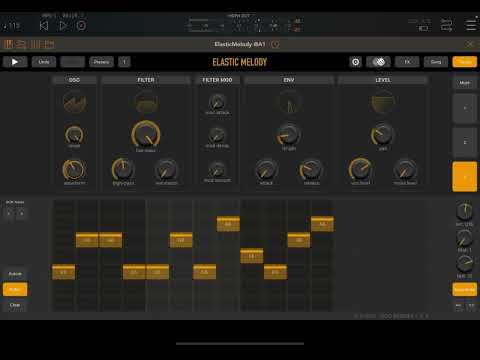The width and height of the screenshot is (480, 360).
Task: Click the round icon beside ElasticMelody @A1 title
Action: coord(275,44)
